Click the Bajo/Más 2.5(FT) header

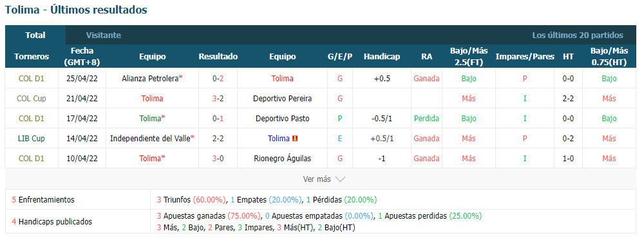[469, 57]
